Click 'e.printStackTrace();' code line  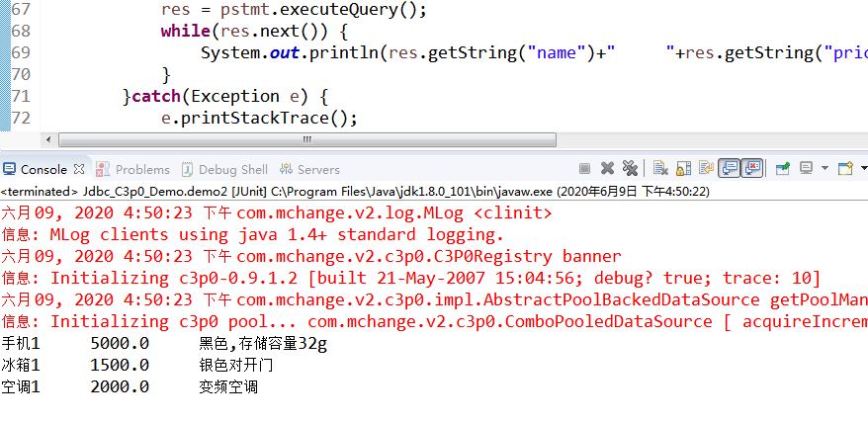[x=260, y=118]
